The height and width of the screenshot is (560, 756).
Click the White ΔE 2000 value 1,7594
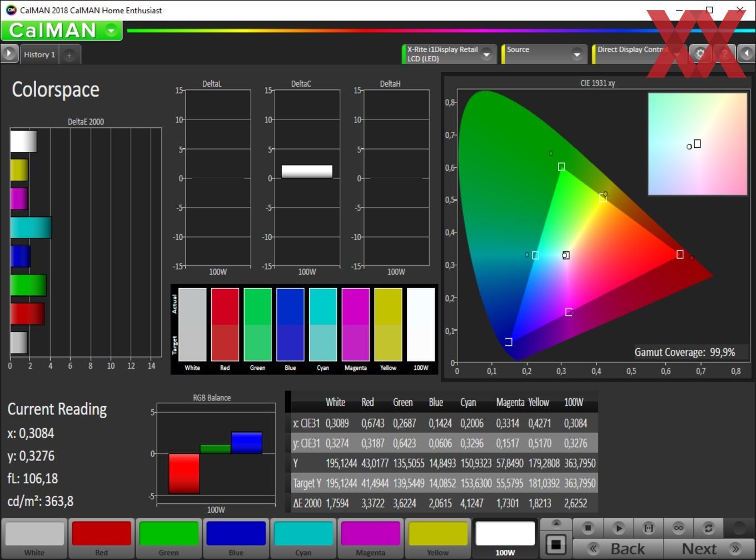pos(337,503)
